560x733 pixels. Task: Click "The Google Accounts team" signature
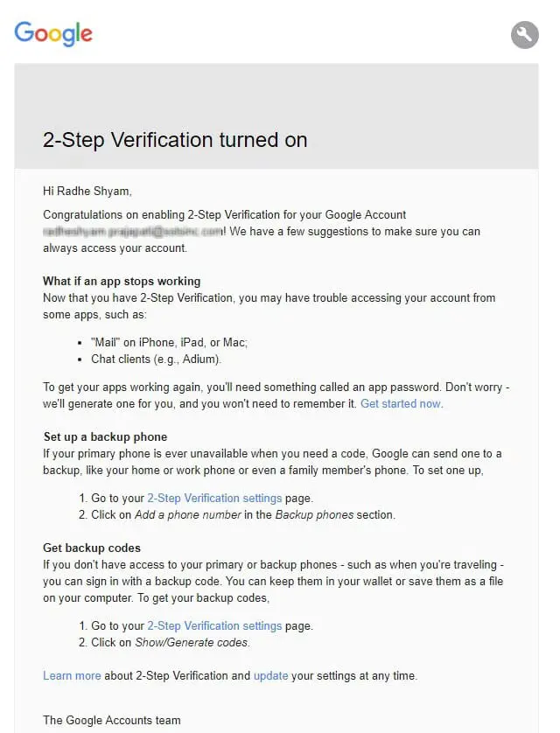(x=112, y=721)
